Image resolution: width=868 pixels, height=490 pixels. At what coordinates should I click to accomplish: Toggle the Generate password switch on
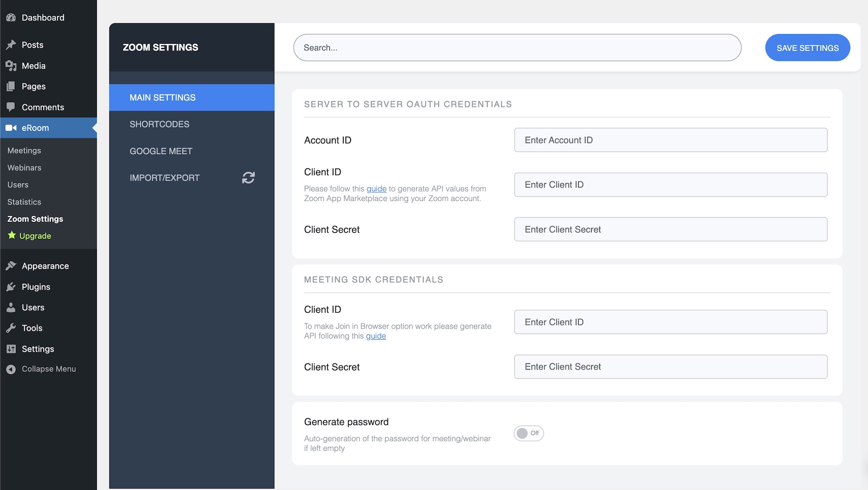529,433
